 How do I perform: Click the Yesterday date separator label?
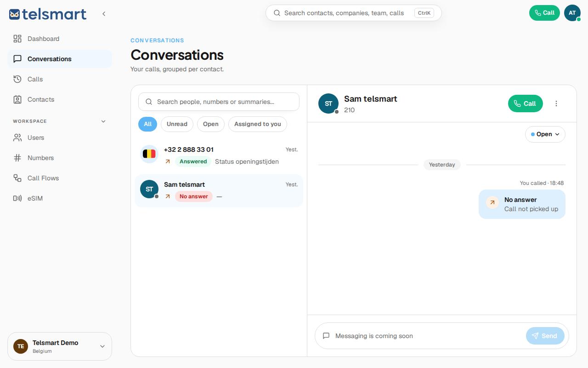pyautogui.click(x=442, y=165)
